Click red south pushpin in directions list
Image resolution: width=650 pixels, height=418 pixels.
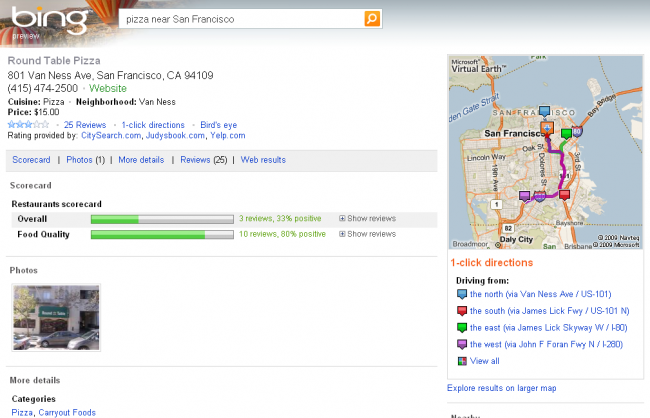click(462, 311)
